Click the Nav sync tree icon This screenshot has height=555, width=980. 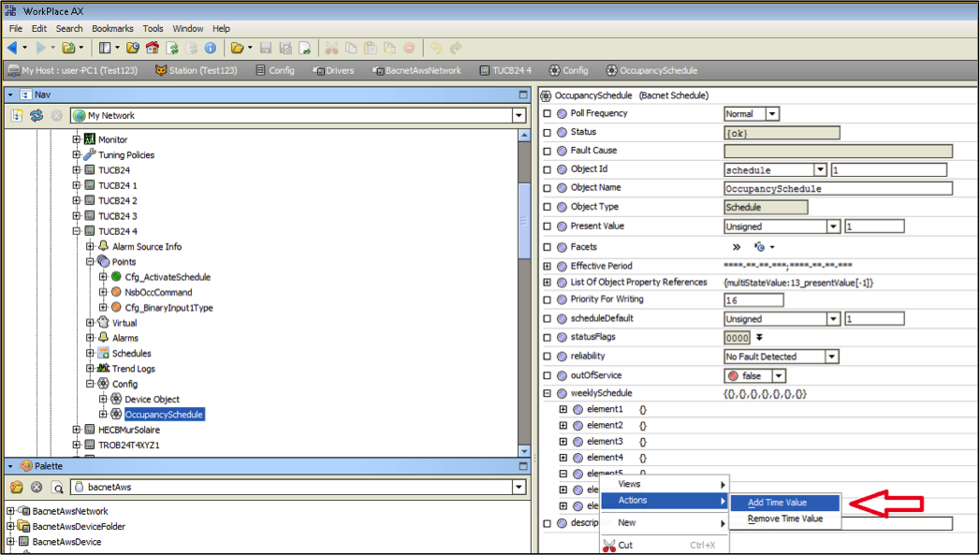37,115
